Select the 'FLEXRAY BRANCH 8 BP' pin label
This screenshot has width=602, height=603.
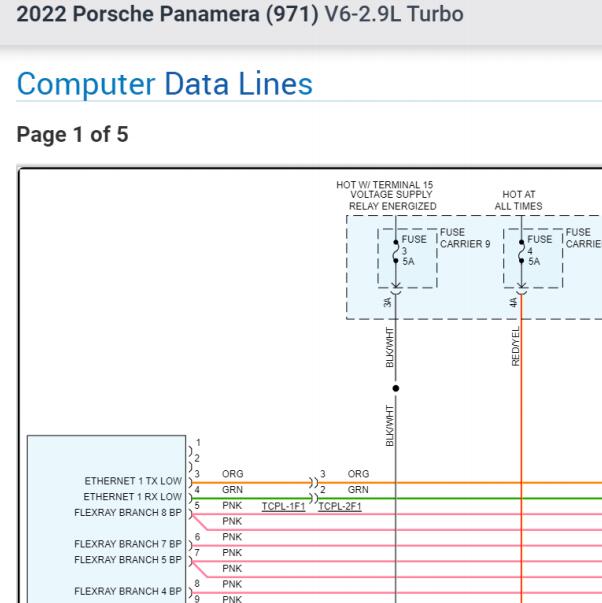[x=128, y=513]
